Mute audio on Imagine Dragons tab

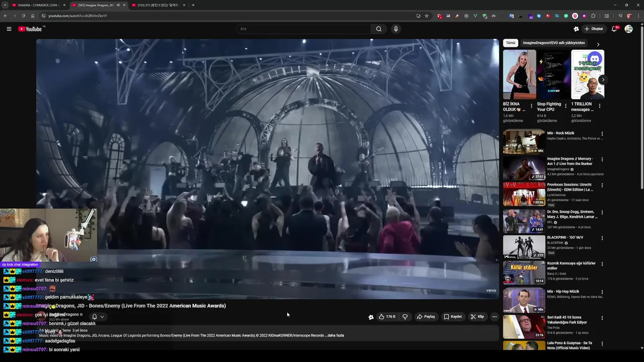coord(118,5)
